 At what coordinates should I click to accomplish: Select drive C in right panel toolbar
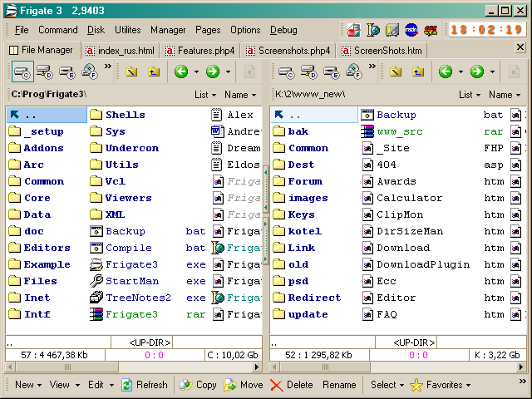286,71
